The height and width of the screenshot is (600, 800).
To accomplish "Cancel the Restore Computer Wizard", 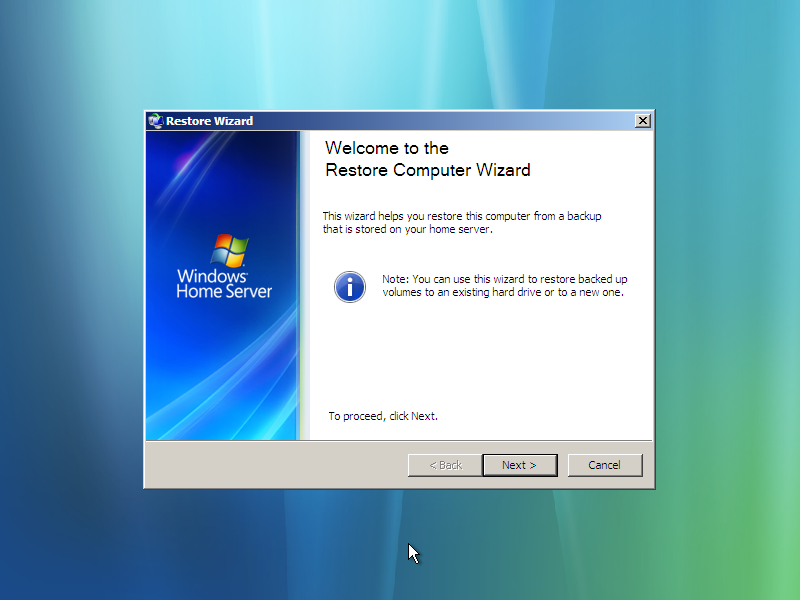I will click(x=605, y=465).
